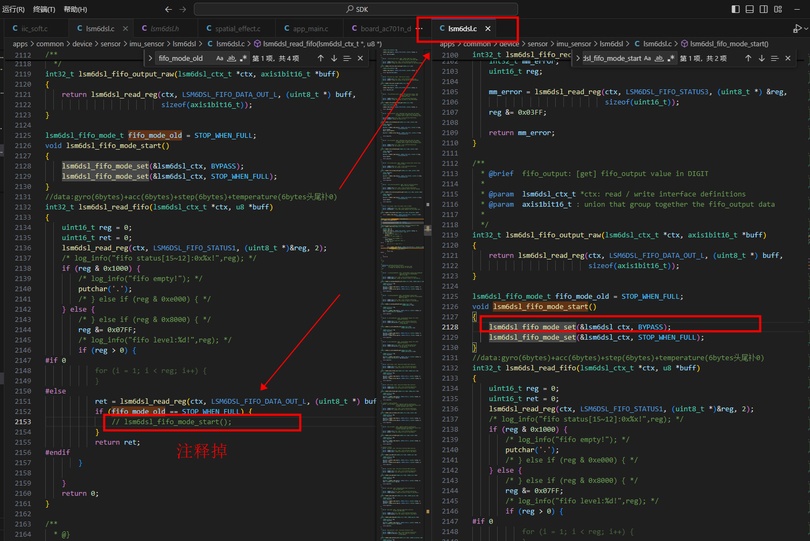Expand the Run icon's dropdown arrow
The image size is (810, 541).
806,29
